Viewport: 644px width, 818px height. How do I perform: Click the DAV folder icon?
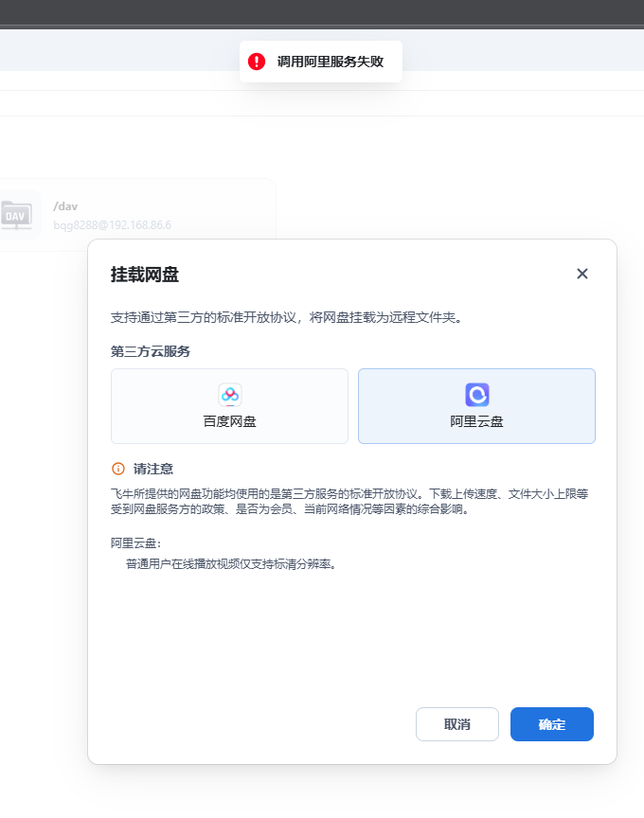(x=16, y=215)
